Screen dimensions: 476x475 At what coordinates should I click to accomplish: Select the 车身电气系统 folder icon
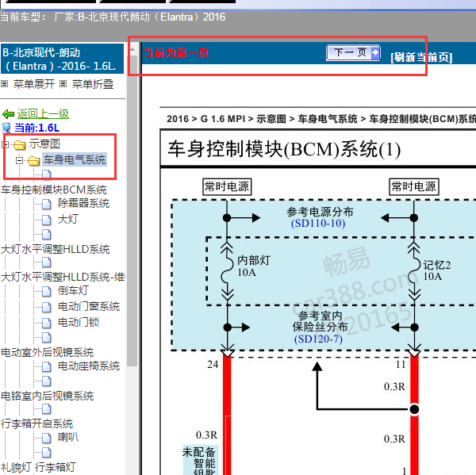point(33,161)
